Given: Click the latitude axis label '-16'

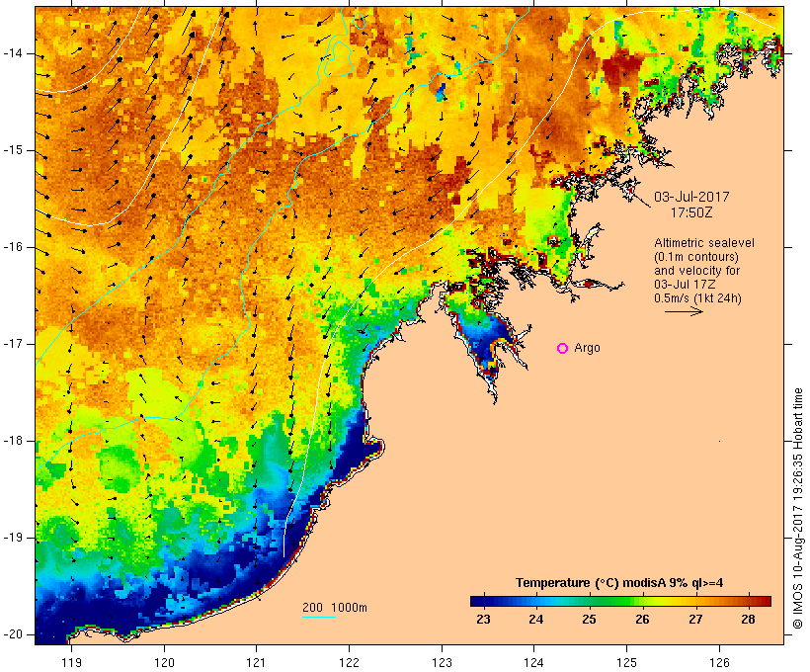Looking at the screenshot, I should click(x=12, y=247).
